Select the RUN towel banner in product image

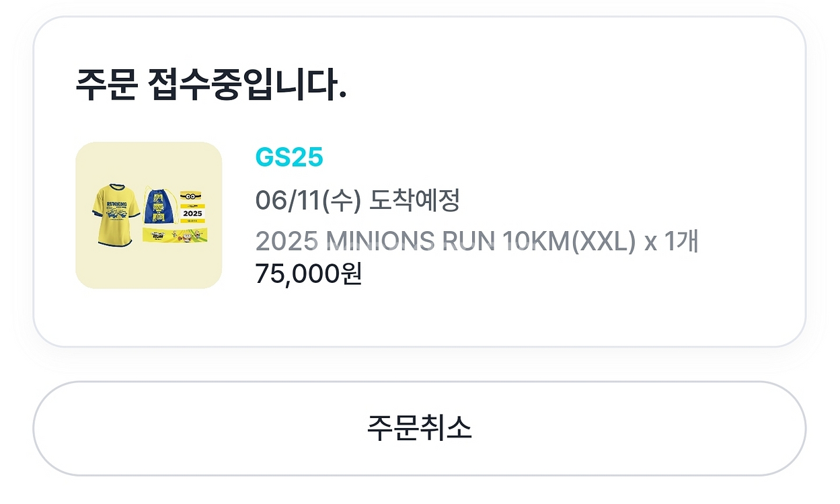(175, 235)
